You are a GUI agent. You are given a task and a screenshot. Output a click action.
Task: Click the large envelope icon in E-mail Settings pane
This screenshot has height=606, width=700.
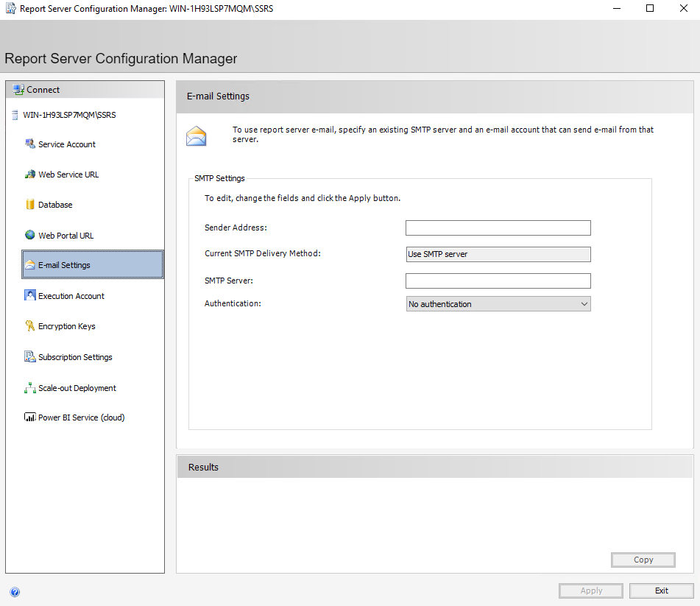click(x=197, y=135)
